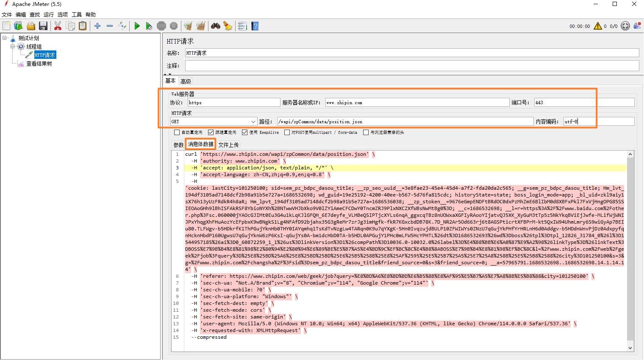Click the 端口号 field showing 443
644x360 pixels.
(x=584, y=102)
